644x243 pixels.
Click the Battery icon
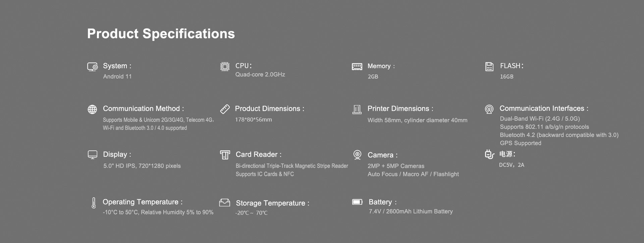357,202
